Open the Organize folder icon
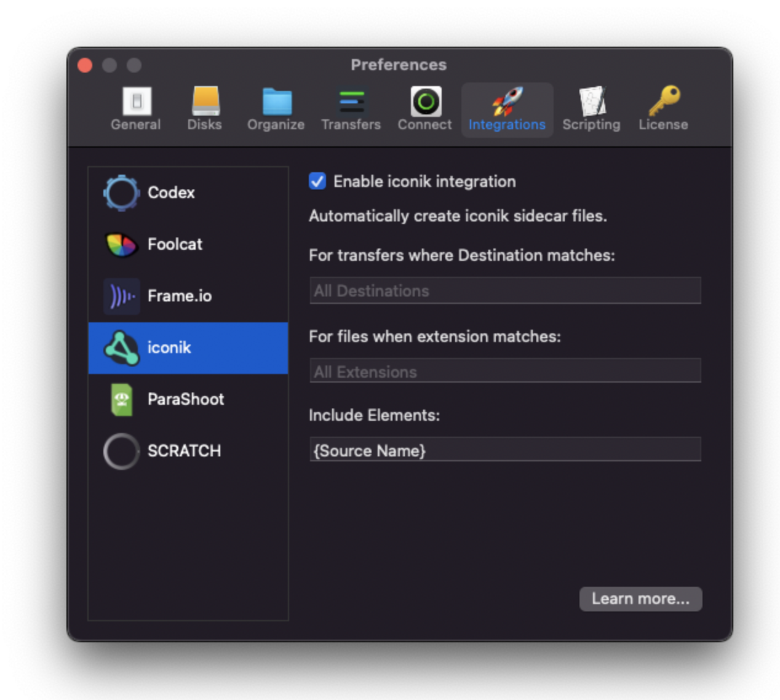Screen dimensions: 780x700 [276, 101]
